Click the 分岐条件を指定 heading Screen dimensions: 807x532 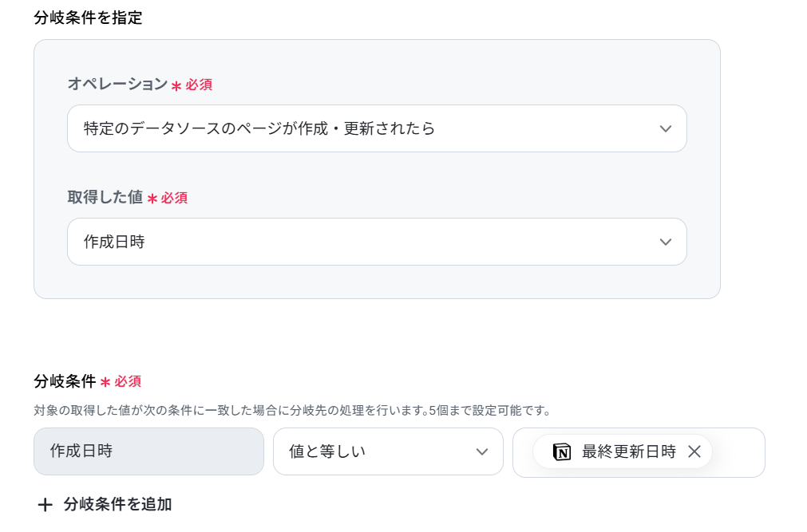coord(88,18)
